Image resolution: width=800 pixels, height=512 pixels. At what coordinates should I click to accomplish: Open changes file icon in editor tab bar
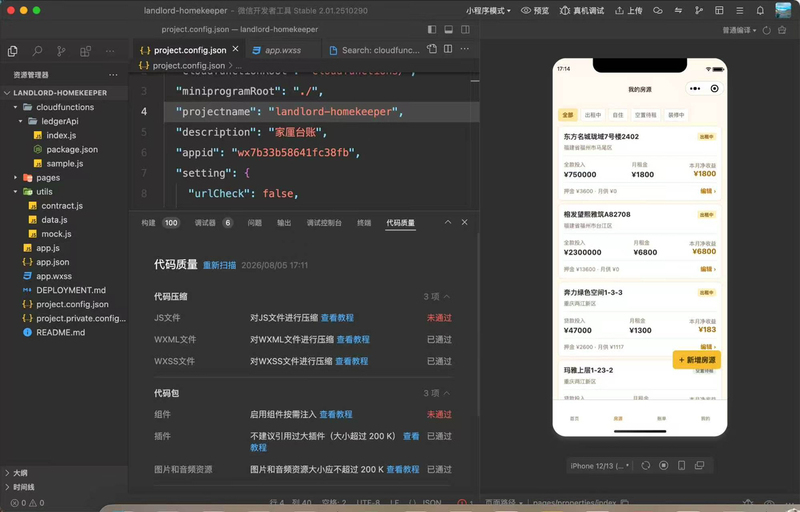(432, 49)
